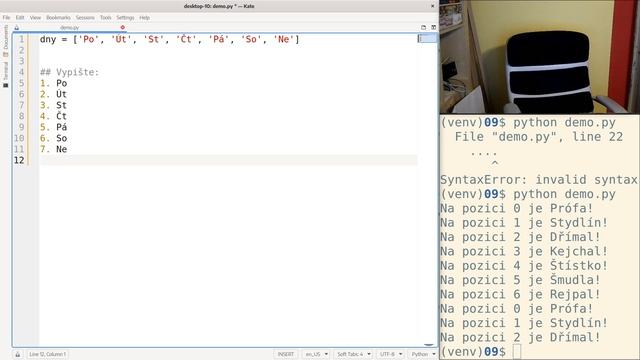
Task: Click the empty line 12 in editor
Action: (x=229, y=160)
